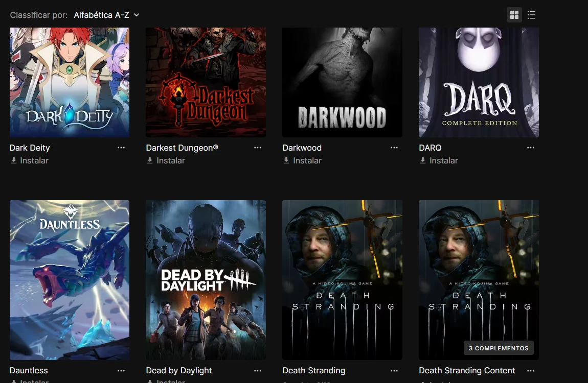Click the DARQ title text
588x383 pixels.
[430, 148]
